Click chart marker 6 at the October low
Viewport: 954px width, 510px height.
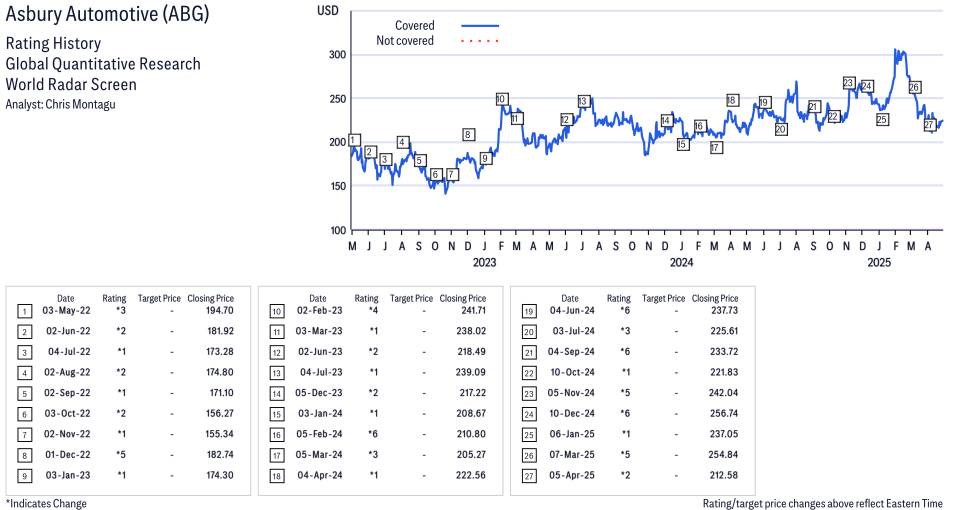coord(435,175)
